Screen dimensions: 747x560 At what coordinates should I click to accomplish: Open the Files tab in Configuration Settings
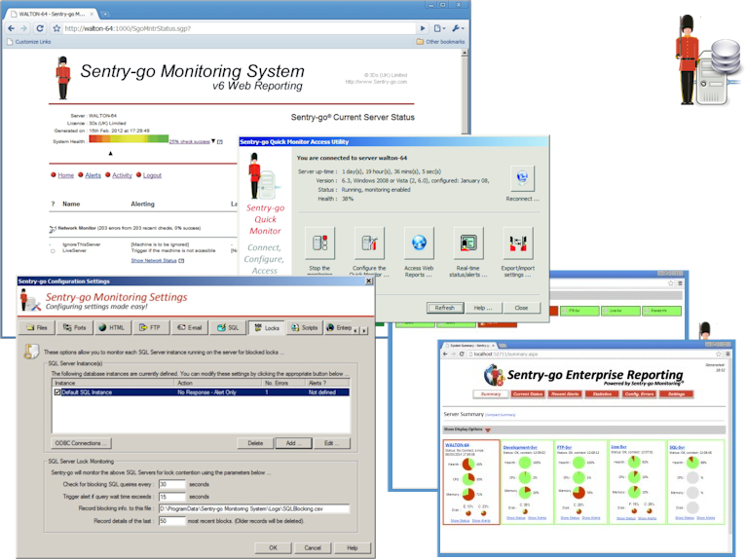click(x=37, y=327)
